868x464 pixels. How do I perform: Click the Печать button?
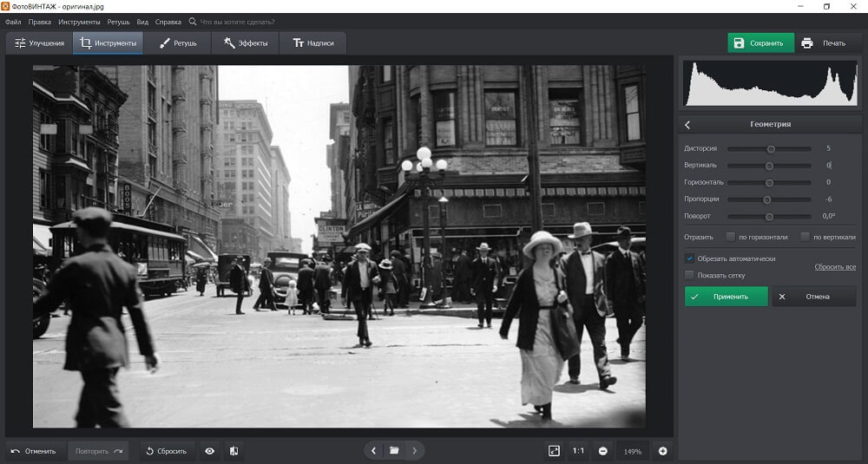click(825, 43)
